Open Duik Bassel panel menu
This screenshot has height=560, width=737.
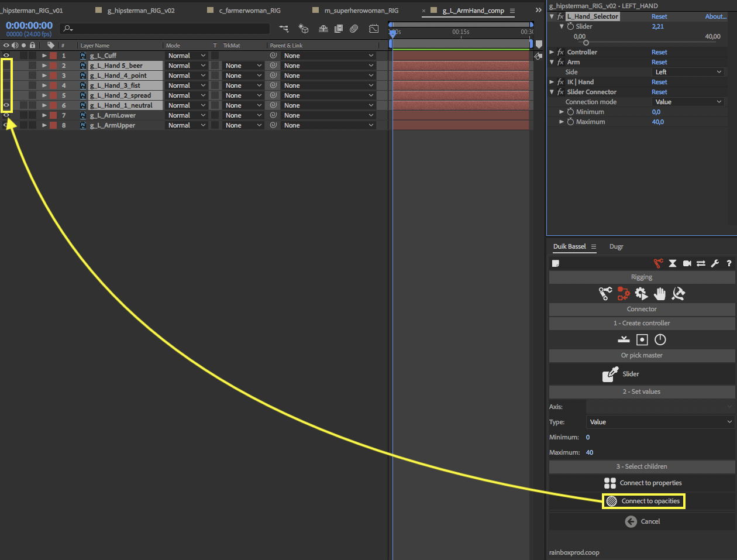pos(594,246)
